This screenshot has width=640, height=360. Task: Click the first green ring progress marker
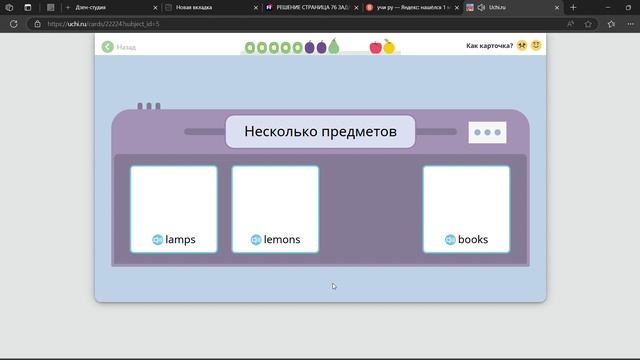click(250, 48)
